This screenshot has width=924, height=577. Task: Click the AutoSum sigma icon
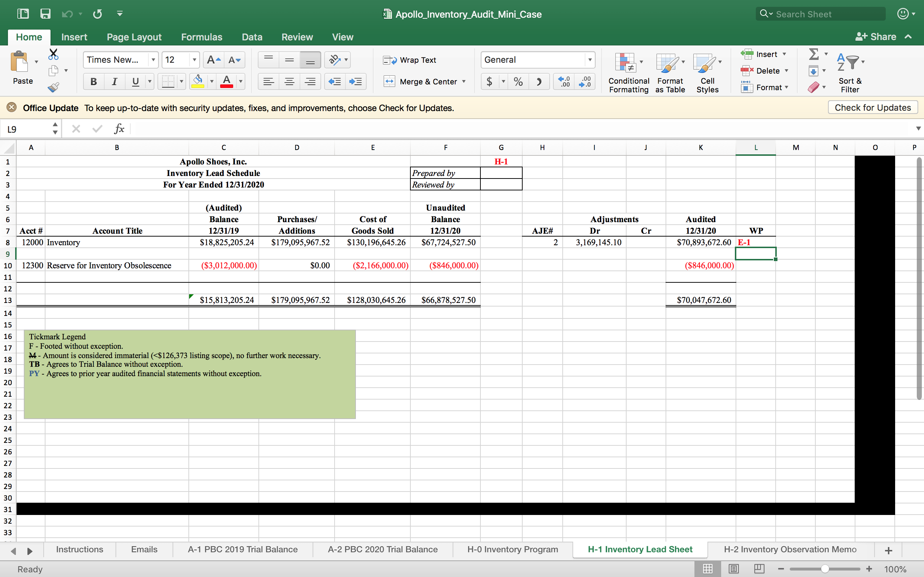click(814, 54)
